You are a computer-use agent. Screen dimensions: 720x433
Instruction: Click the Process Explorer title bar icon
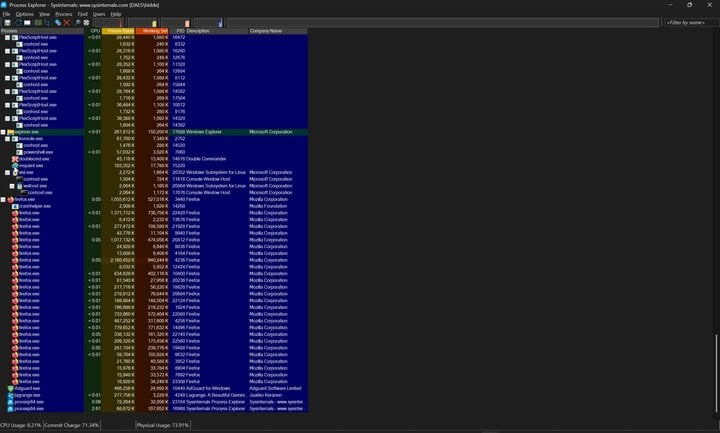(4, 5)
